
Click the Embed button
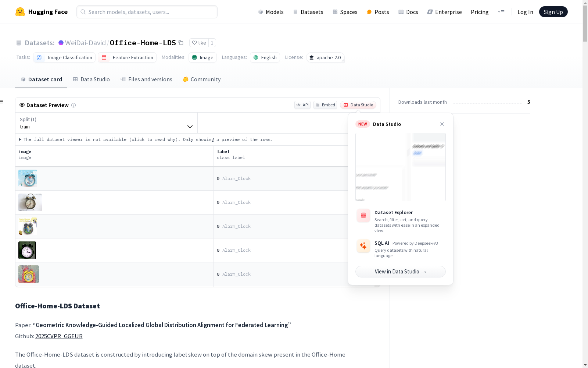click(325, 105)
